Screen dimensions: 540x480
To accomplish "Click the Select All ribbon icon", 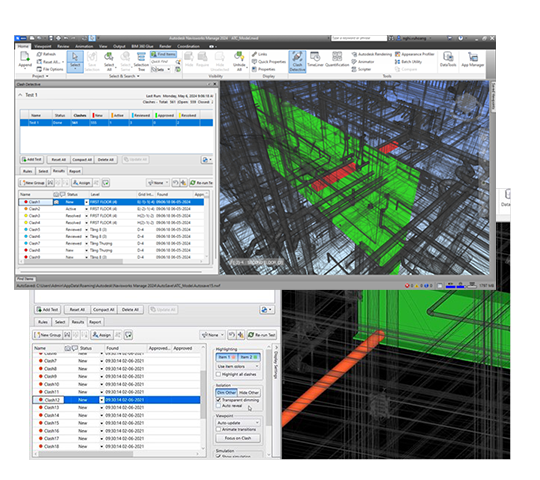I will (109, 61).
